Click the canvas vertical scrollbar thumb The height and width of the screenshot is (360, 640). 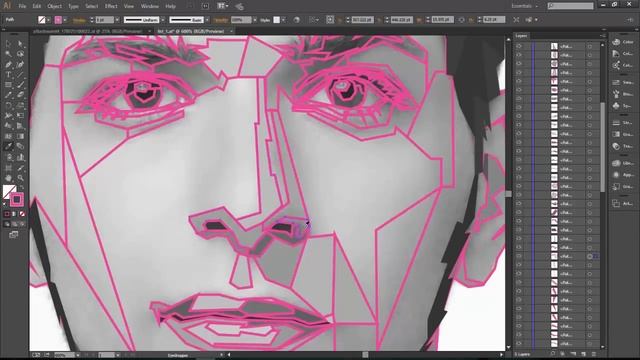pyautogui.click(x=508, y=194)
